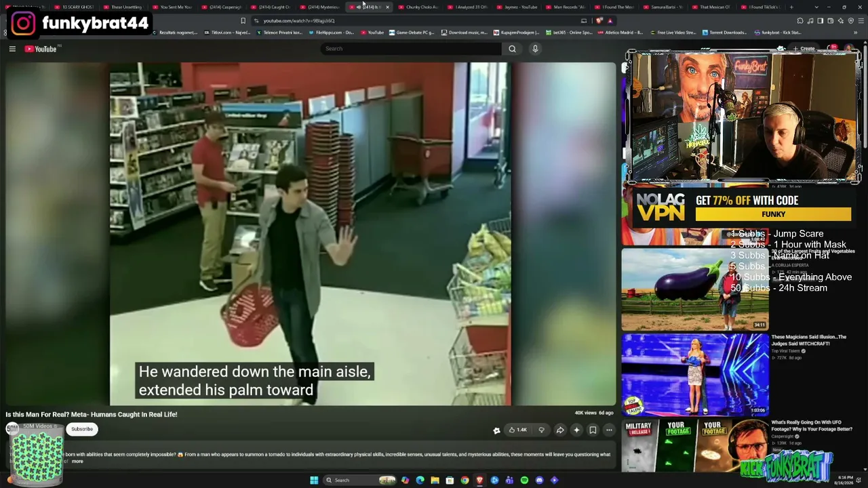The image size is (868, 488).
Task: Open the Copilot icon on the taskbar
Action: [405, 481]
